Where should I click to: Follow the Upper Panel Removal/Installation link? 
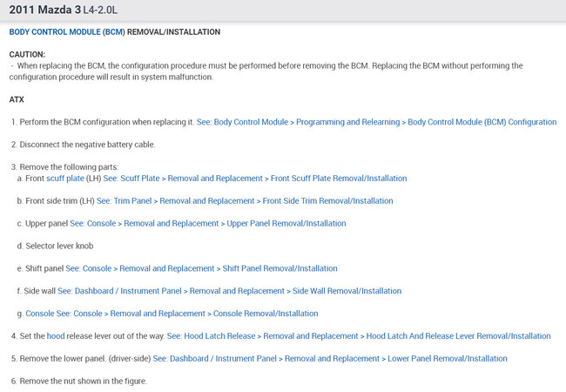pyautogui.click(x=207, y=223)
